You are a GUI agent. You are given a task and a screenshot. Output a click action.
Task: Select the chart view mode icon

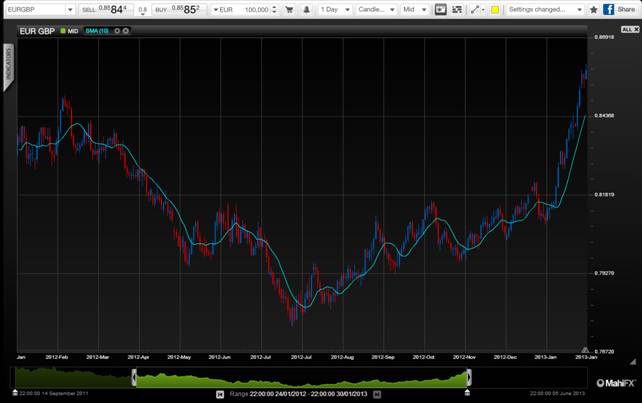(x=440, y=9)
